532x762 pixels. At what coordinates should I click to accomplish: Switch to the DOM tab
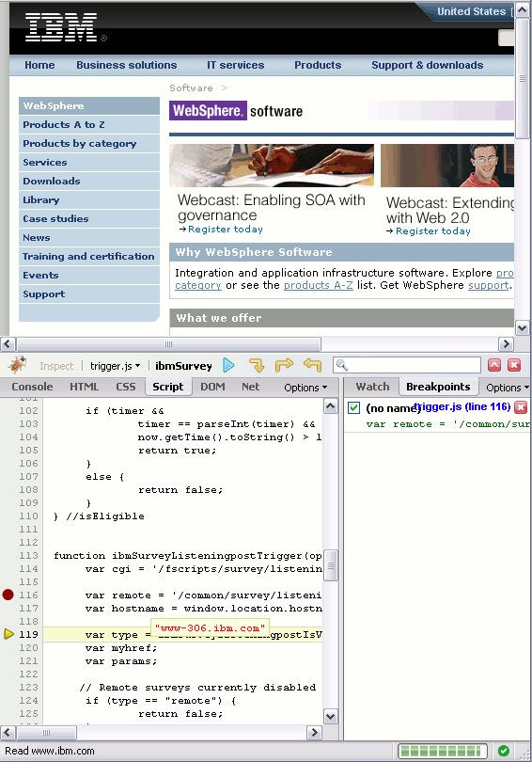point(212,387)
